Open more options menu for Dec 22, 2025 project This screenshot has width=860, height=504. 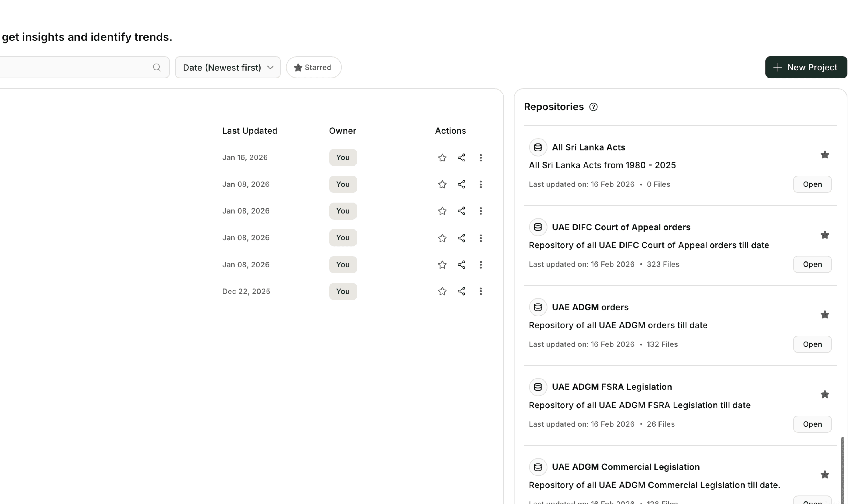coord(481,291)
